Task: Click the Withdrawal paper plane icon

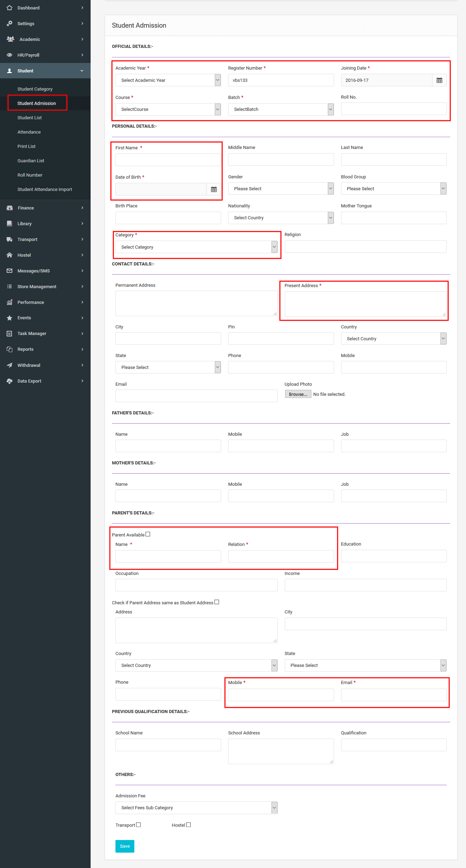Action: tap(9, 365)
